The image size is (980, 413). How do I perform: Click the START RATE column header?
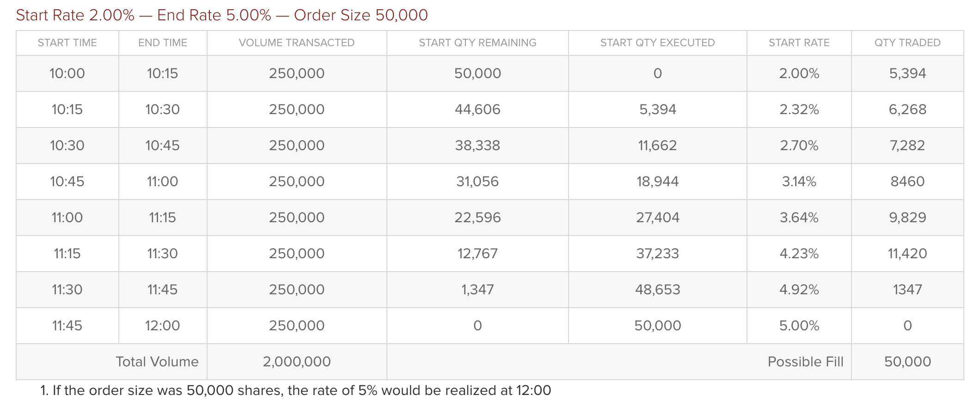tap(799, 43)
